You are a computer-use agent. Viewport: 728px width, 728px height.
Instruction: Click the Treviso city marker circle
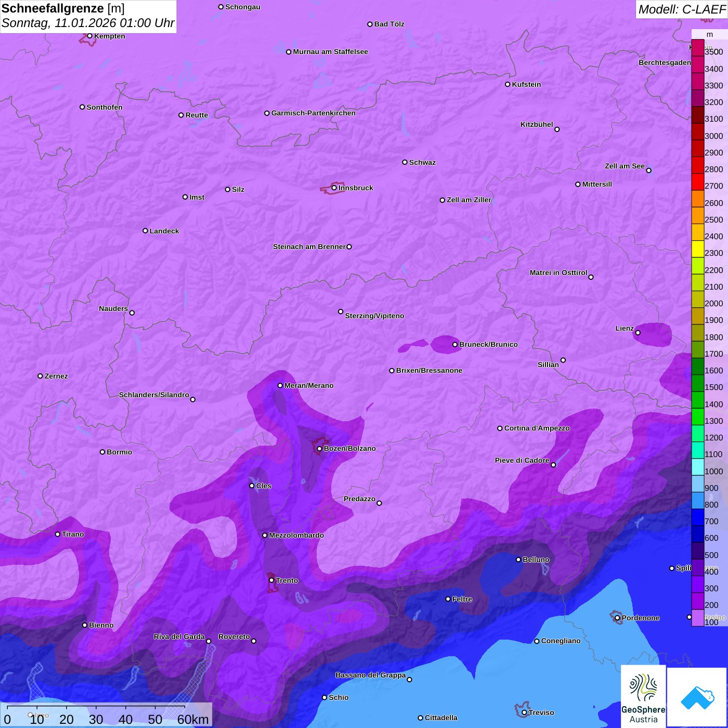[524, 712]
